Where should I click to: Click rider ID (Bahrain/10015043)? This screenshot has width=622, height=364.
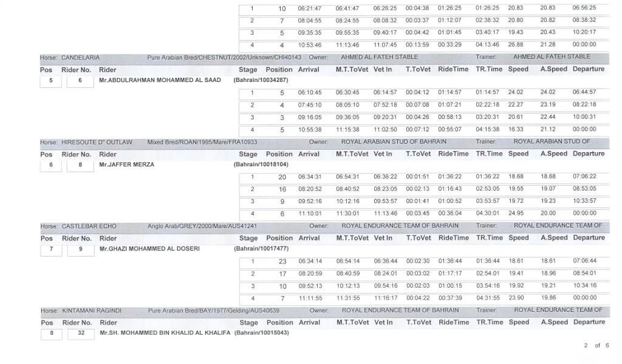[262, 333]
